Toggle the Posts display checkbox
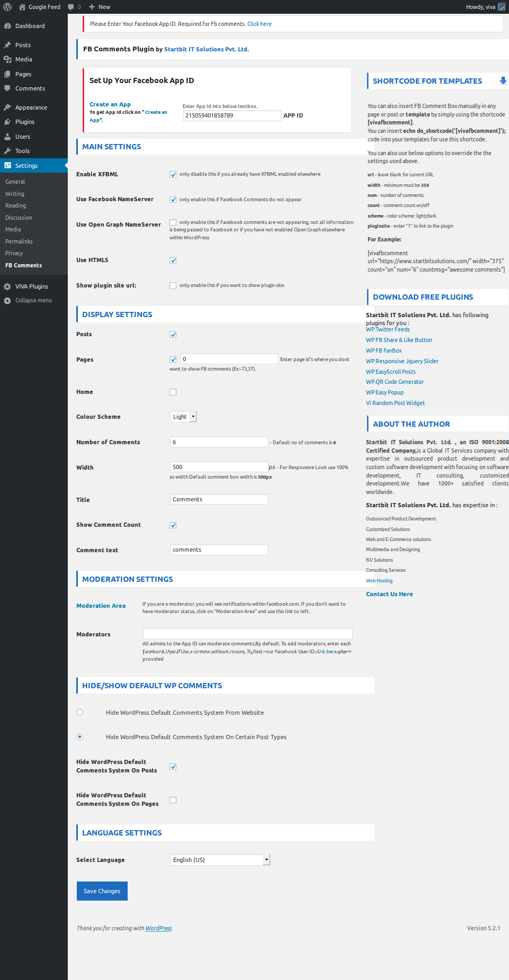509x980 pixels. (x=173, y=335)
